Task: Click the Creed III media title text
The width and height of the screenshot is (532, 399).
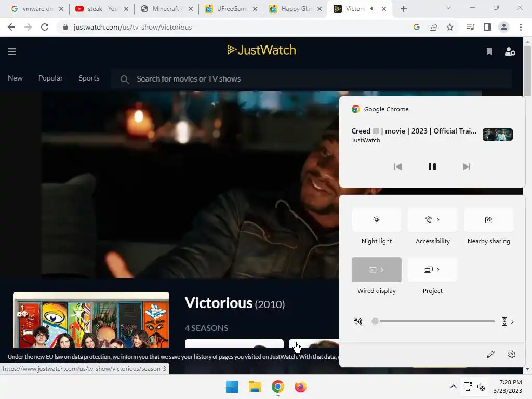Action: (414, 131)
